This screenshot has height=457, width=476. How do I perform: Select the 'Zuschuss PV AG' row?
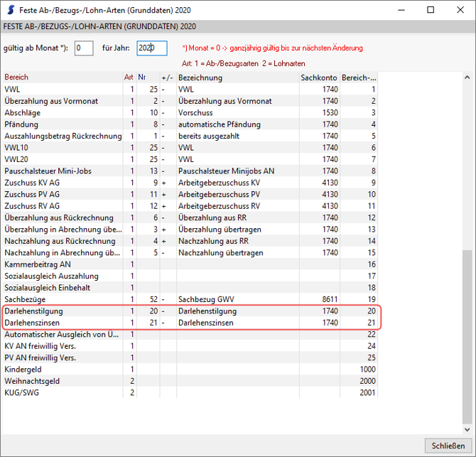(x=190, y=194)
